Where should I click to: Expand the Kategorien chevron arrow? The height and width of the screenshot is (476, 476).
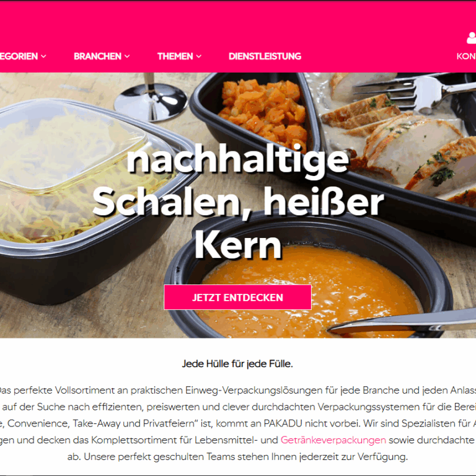[43, 56]
